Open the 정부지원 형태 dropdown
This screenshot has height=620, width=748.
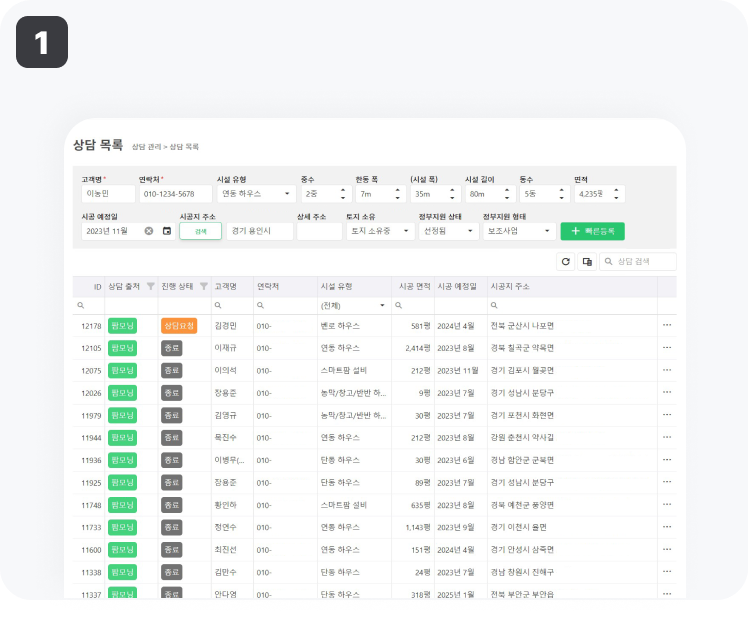[547, 231]
